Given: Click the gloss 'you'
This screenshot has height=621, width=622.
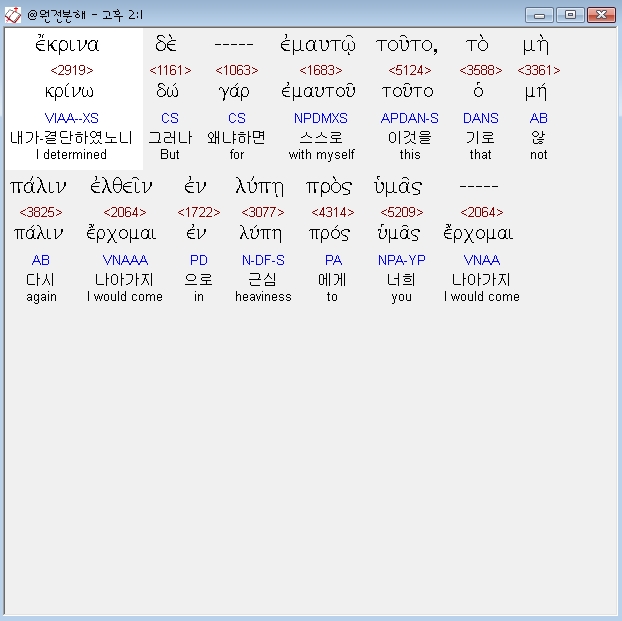Looking at the screenshot, I should [x=401, y=297].
